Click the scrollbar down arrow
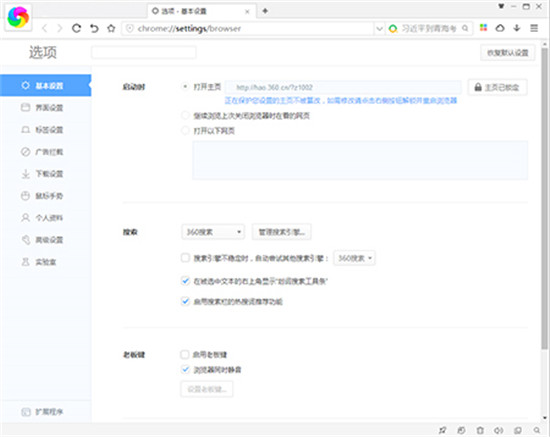This screenshot has height=437, width=550. coord(545,418)
